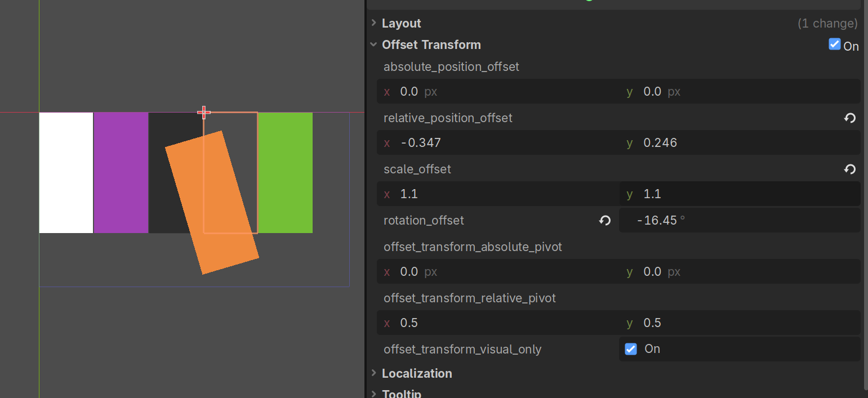Image resolution: width=868 pixels, height=398 pixels.
Task: Revert rotation_offset to default
Action: 604,221
